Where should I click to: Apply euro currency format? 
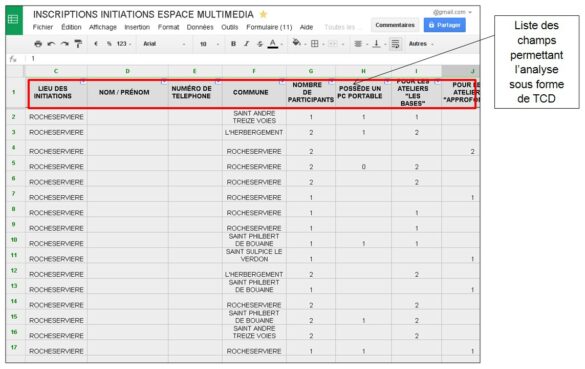tap(96, 44)
